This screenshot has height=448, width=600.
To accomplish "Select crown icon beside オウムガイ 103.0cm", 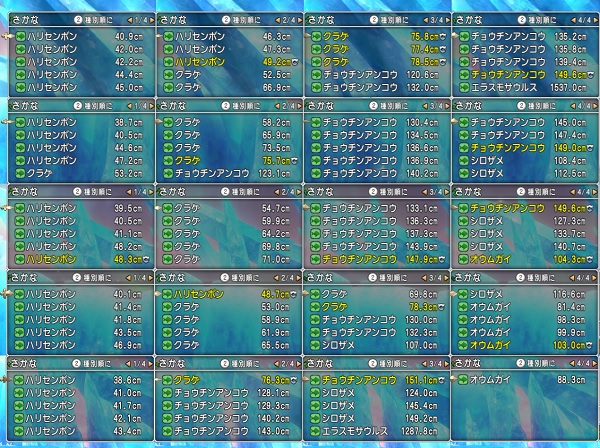I will click(x=590, y=345).
